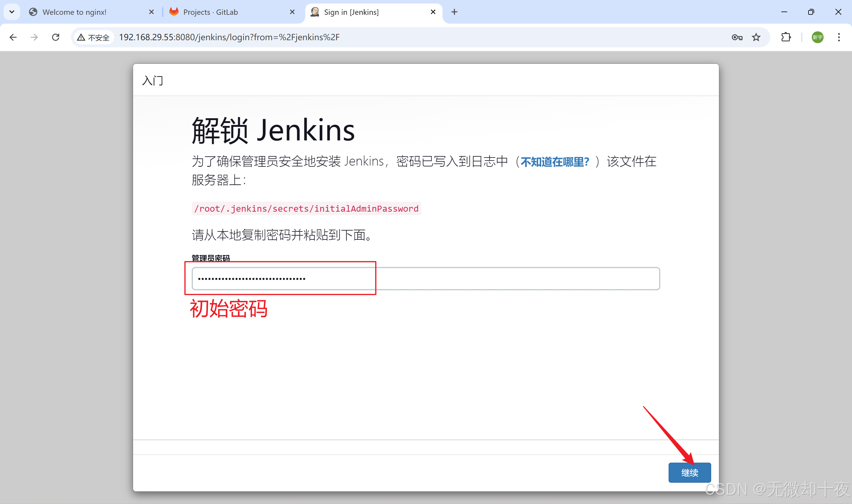The image size is (852, 504).
Task: Reload the Jenkins login page
Action: pos(56,37)
